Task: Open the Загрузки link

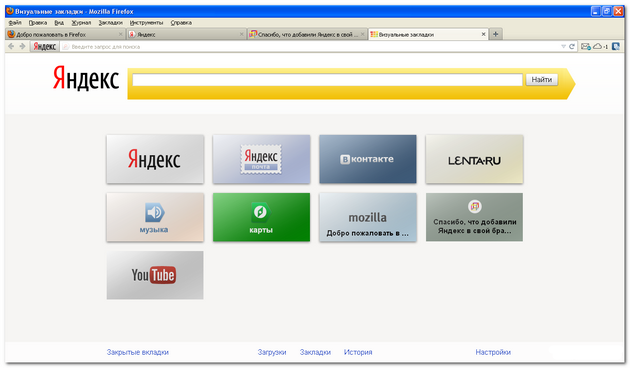Action: [272, 352]
